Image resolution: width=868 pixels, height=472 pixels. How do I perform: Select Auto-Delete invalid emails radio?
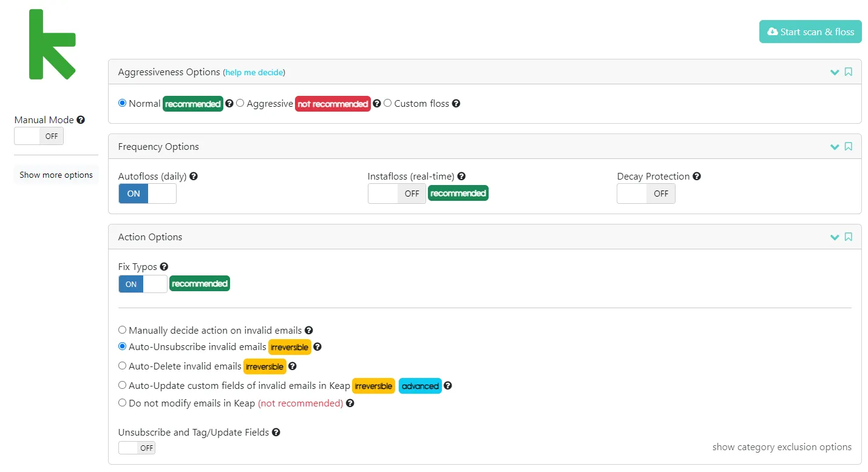click(x=122, y=366)
